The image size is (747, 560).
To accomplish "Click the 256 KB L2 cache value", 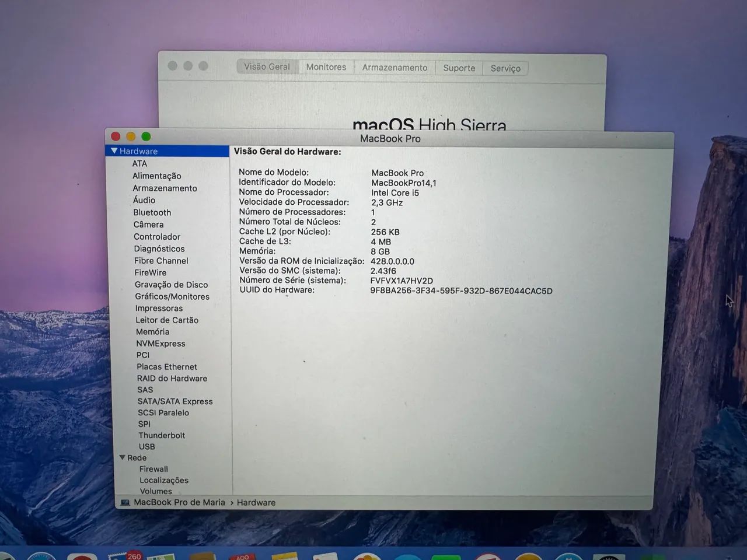I will pos(385,232).
